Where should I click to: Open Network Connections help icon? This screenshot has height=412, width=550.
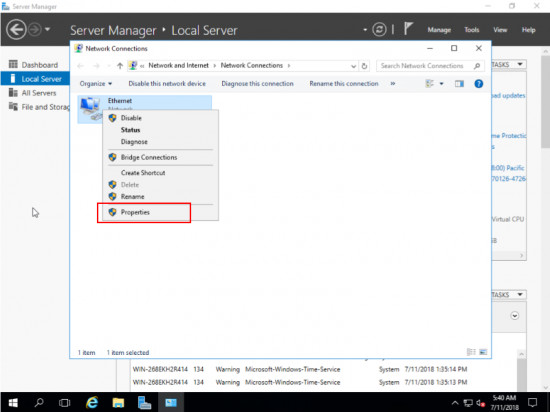[x=478, y=83]
